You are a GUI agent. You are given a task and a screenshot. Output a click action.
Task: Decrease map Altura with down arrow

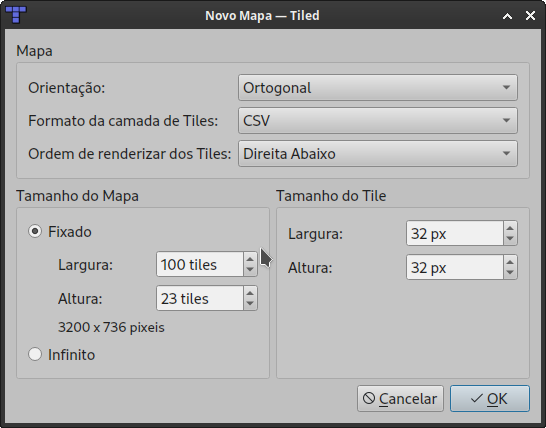(250, 304)
